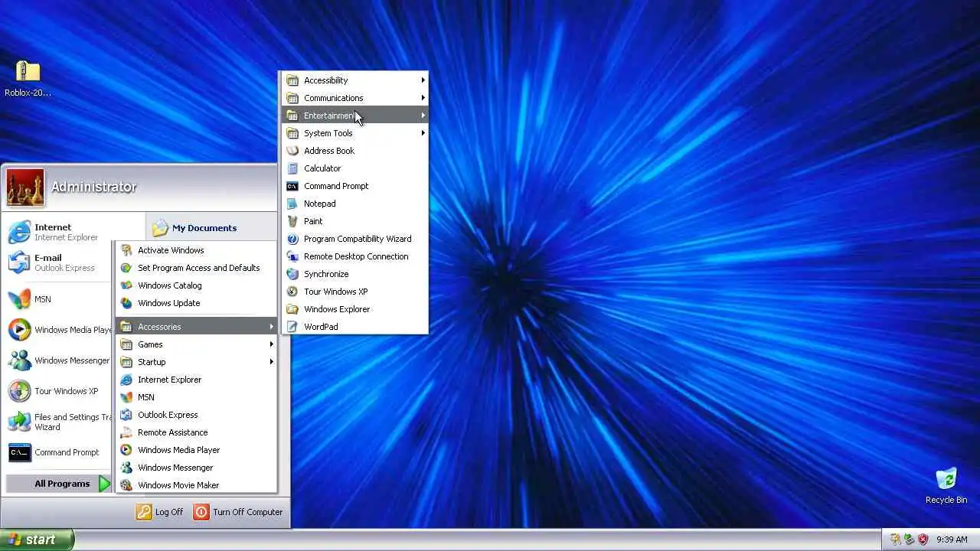Viewport: 980px width, 551px height.
Task: Open Windows Media Player in All Programs list
Action: (x=196, y=450)
